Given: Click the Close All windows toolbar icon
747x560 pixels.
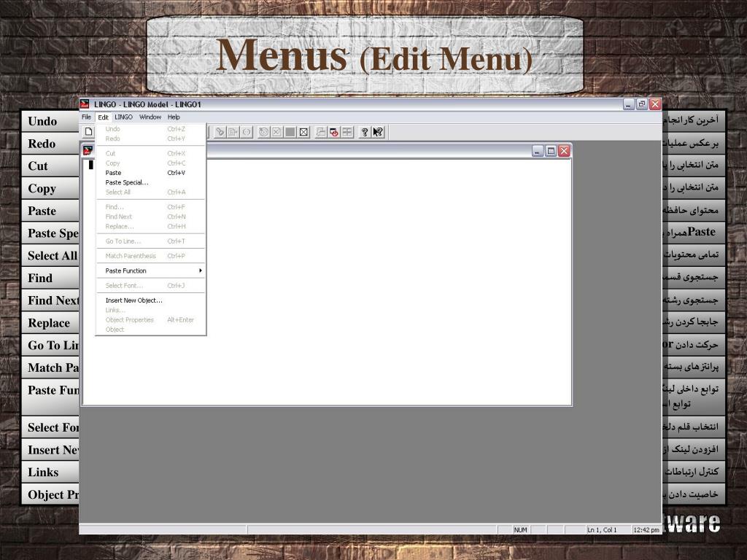Looking at the screenshot, I should click(x=334, y=132).
